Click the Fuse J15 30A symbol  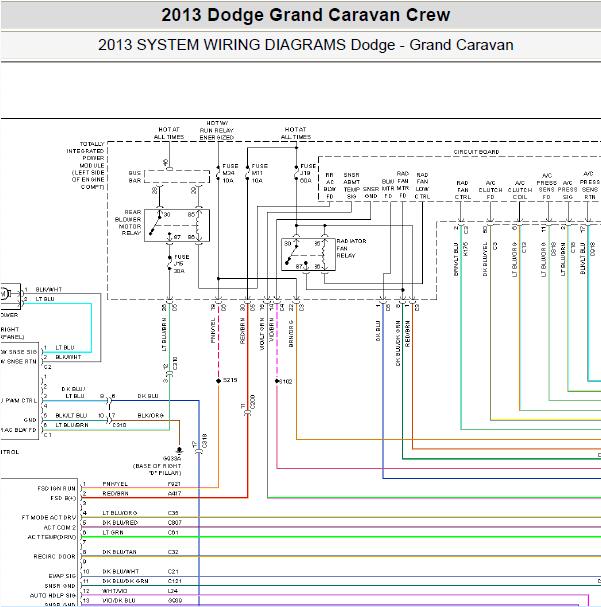point(170,264)
